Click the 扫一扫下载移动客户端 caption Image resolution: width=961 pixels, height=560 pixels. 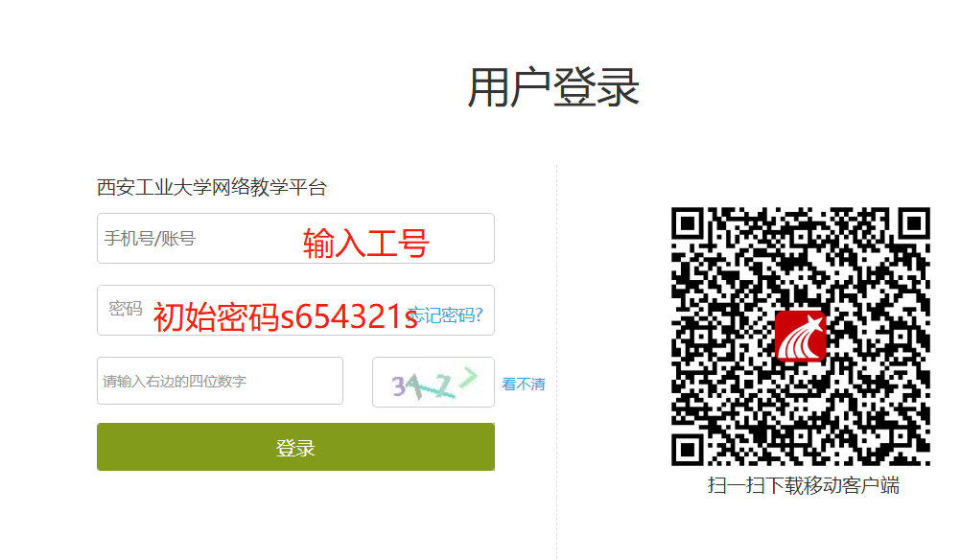[x=804, y=486]
